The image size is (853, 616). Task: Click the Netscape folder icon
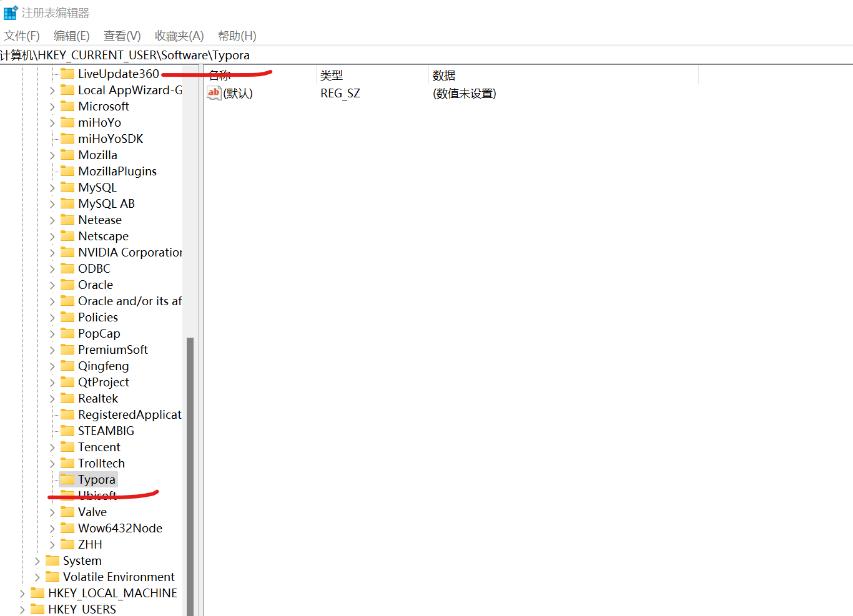pos(67,236)
